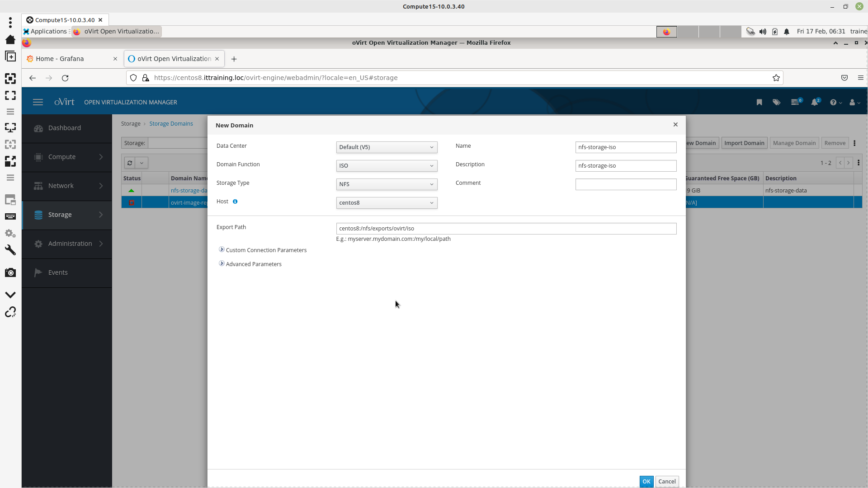Open the user account menu icon
The image size is (868, 488).
[853, 103]
